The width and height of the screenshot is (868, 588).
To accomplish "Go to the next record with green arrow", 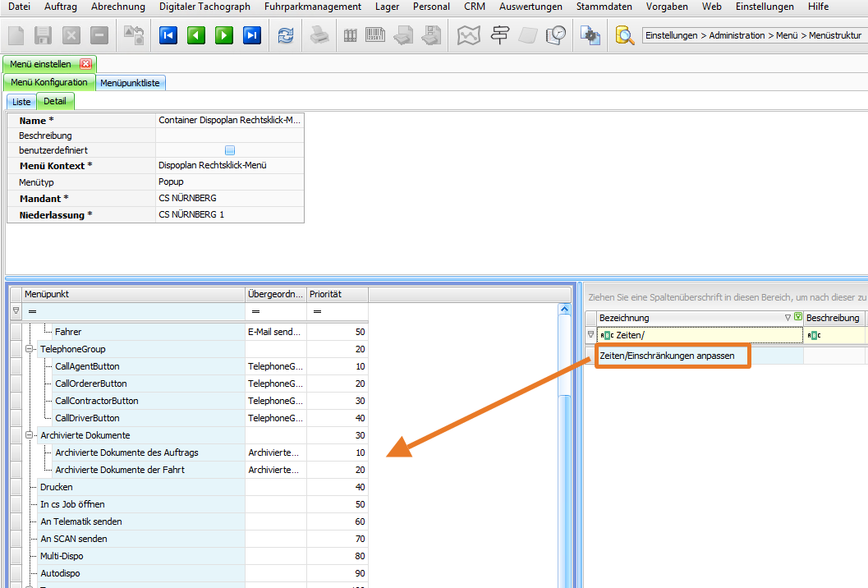I will pyautogui.click(x=224, y=35).
